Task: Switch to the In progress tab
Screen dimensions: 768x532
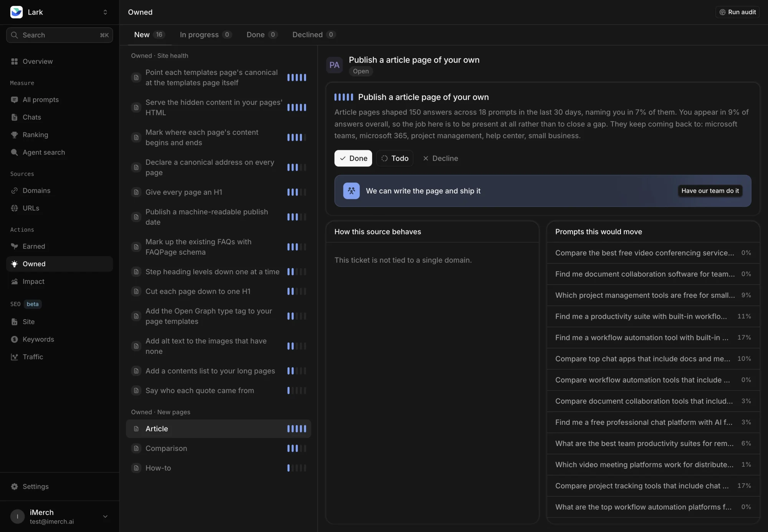Action: (206, 35)
